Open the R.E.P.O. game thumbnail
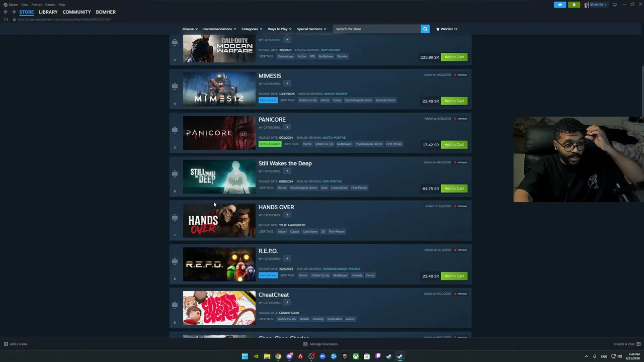 pos(219,264)
